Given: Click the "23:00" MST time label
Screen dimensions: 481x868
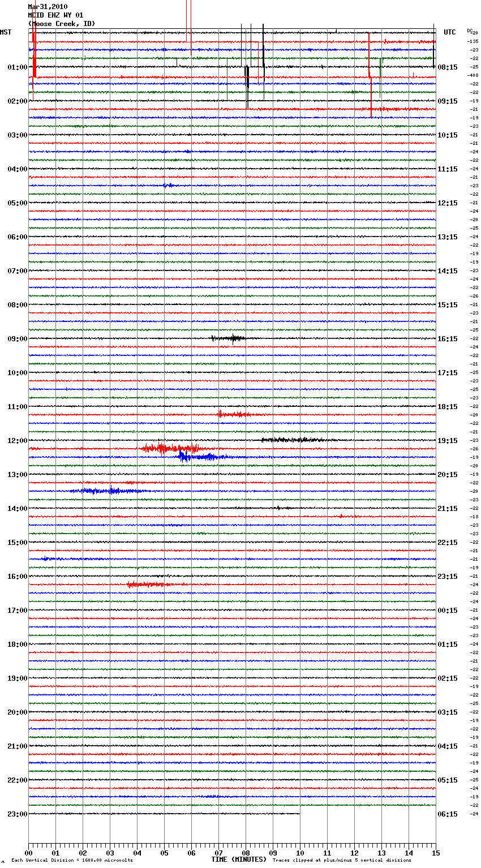Looking at the screenshot, I should point(18,814).
